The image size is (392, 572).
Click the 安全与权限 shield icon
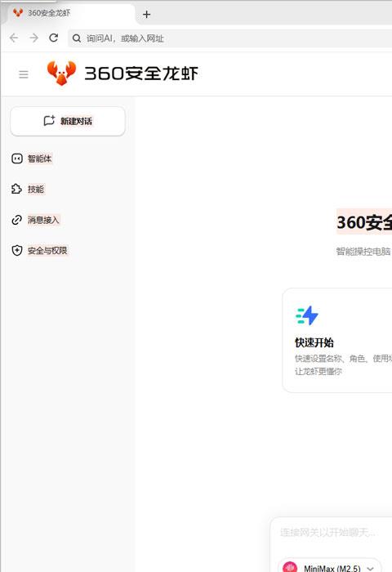click(x=17, y=250)
